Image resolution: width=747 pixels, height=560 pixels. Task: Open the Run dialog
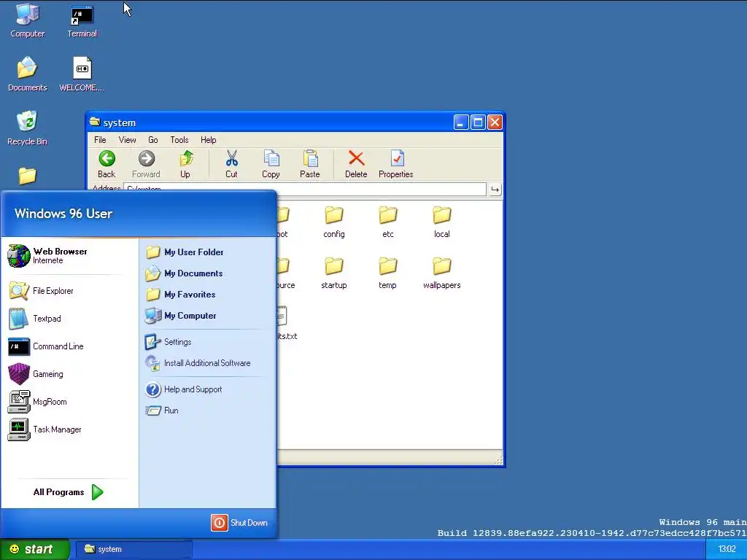click(x=162, y=410)
